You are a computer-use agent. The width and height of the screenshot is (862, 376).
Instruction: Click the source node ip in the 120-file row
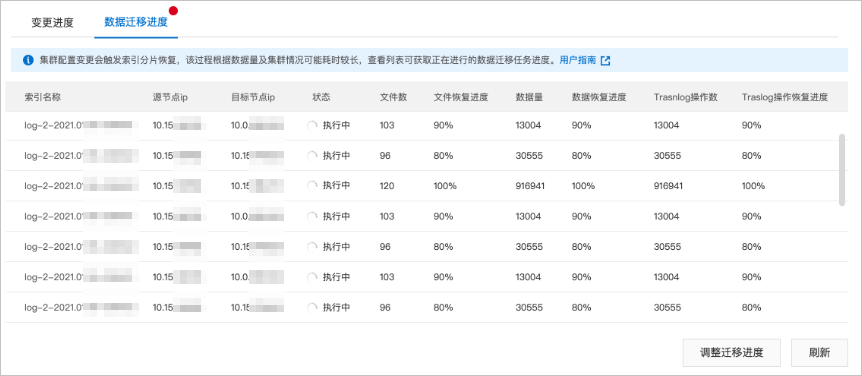[177, 186]
